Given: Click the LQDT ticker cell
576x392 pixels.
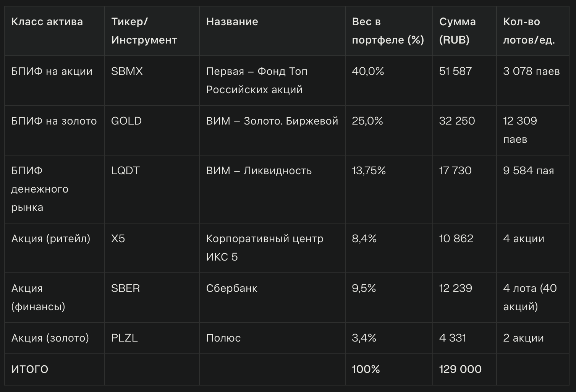Looking at the screenshot, I should 125,171.
